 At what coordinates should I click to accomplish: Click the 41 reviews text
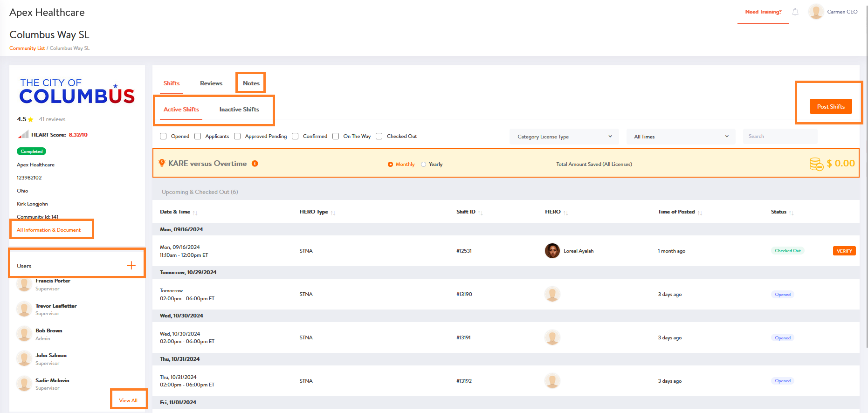point(52,119)
